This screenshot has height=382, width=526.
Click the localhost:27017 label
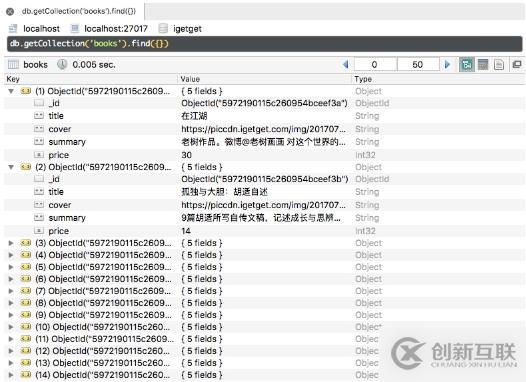click(x=116, y=29)
